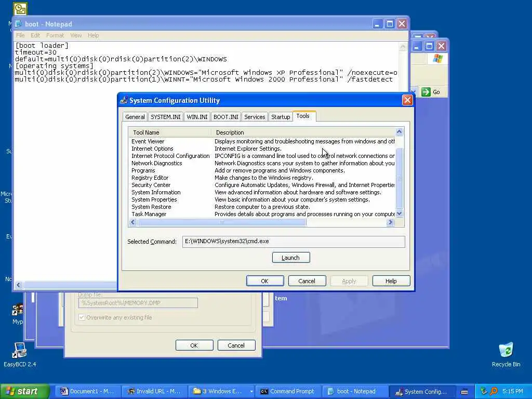Maximize the boot - Notepad window
Screen dimensions: 532x399
click(x=390, y=24)
